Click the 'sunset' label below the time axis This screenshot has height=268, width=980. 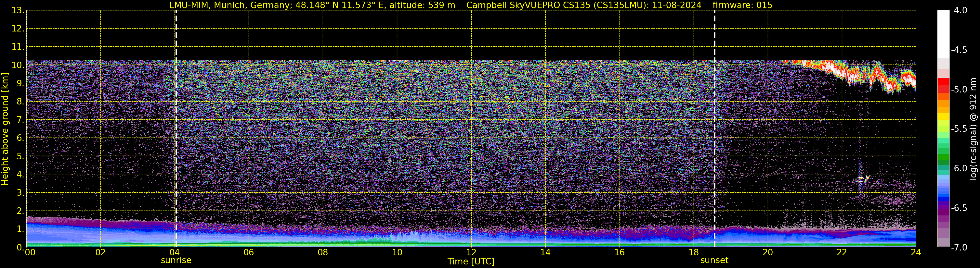(714, 261)
